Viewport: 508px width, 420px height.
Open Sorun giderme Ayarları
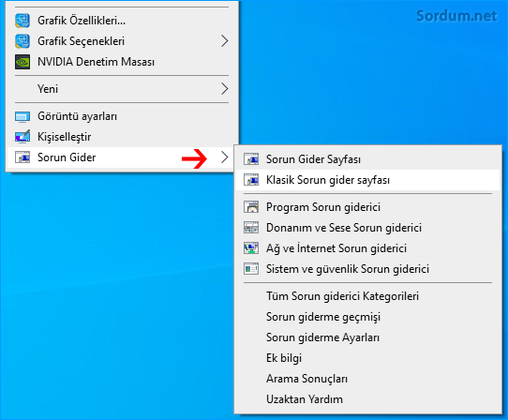pyautogui.click(x=367, y=337)
